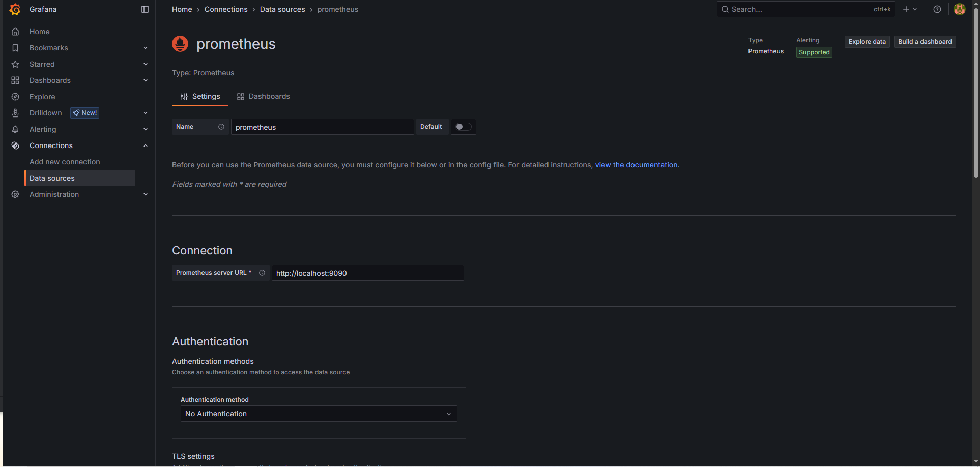Click the Name field info icon
980x467 pixels.
[221, 127]
